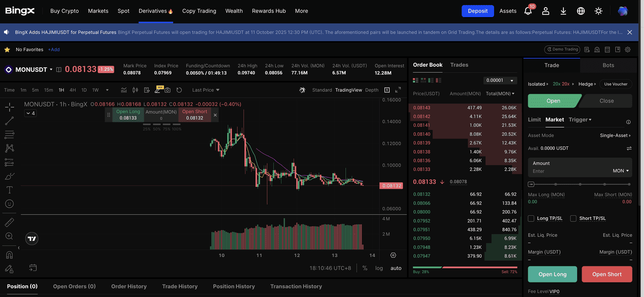
Task: Open the Last Price dropdown
Action: [206, 90]
